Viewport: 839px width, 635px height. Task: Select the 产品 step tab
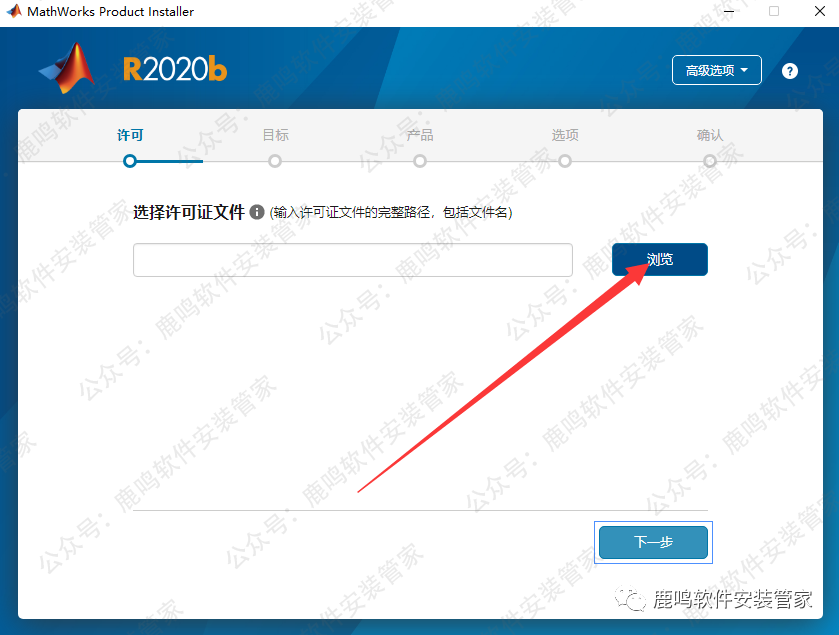(x=420, y=135)
